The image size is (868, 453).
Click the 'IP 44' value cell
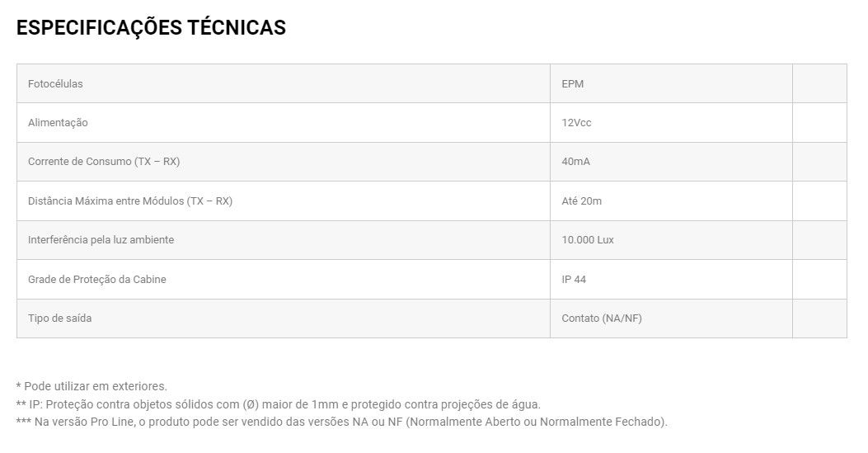[x=574, y=280]
